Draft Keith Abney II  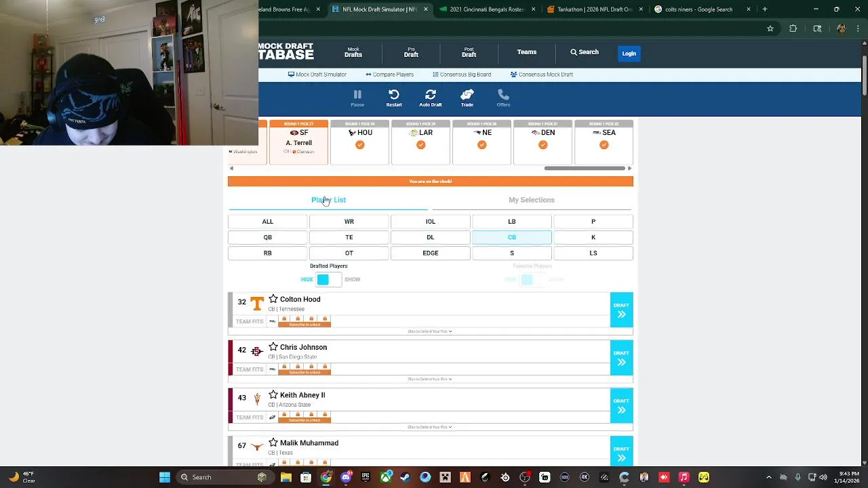tap(621, 405)
